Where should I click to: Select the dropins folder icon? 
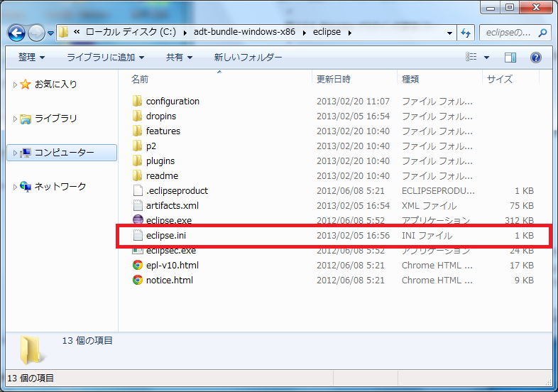(137, 116)
